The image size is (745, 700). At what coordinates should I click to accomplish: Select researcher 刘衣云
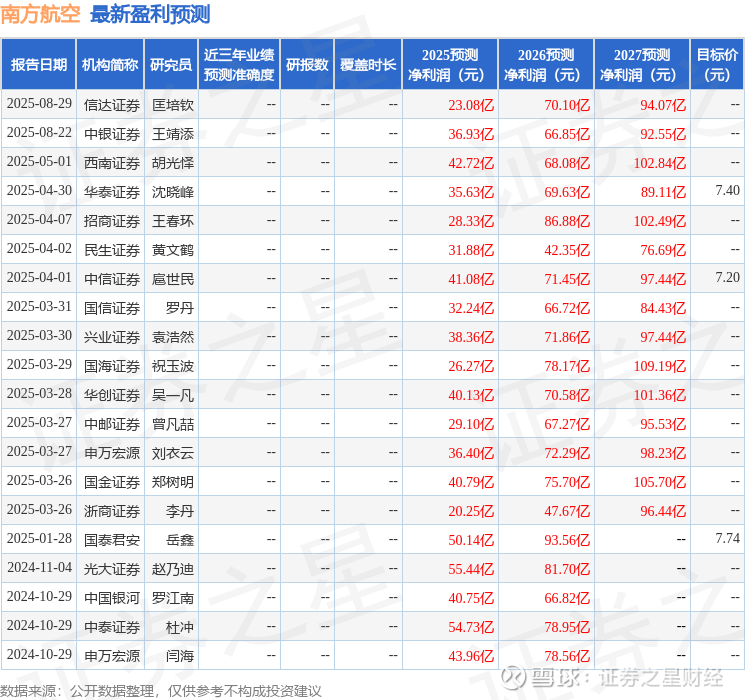172,452
